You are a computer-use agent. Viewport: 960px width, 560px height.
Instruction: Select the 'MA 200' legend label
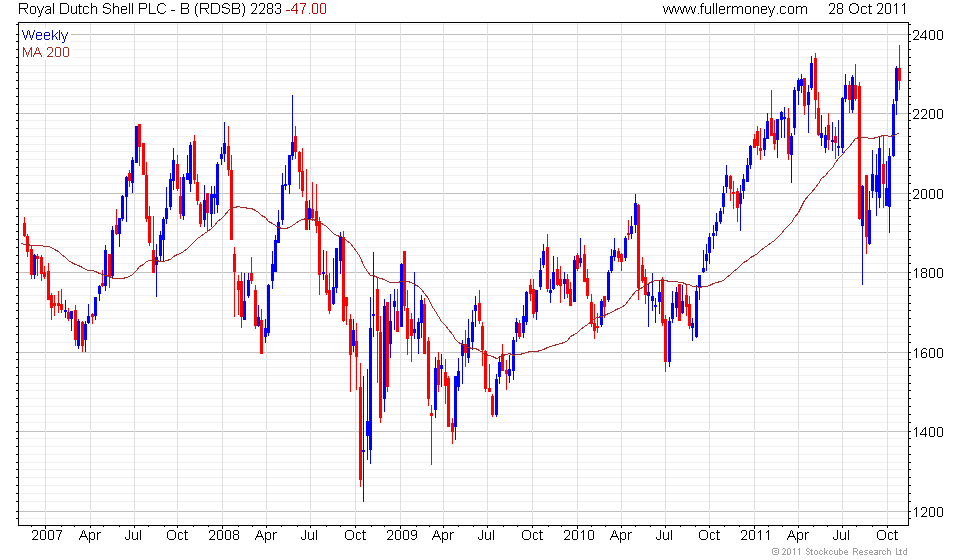[46, 53]
